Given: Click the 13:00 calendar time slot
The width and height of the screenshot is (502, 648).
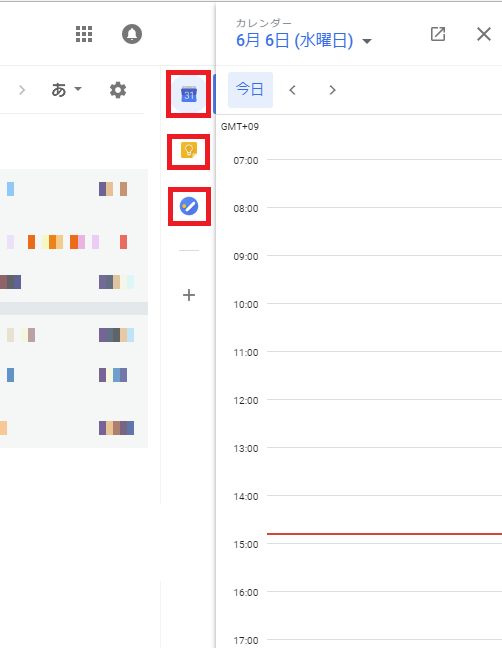Looking at the screenshot, I should [384, 471].
